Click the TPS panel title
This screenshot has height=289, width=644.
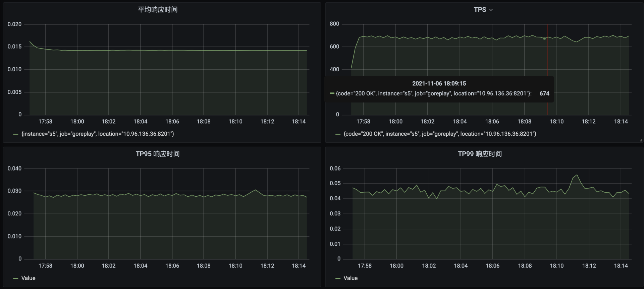tap(480, 10)
